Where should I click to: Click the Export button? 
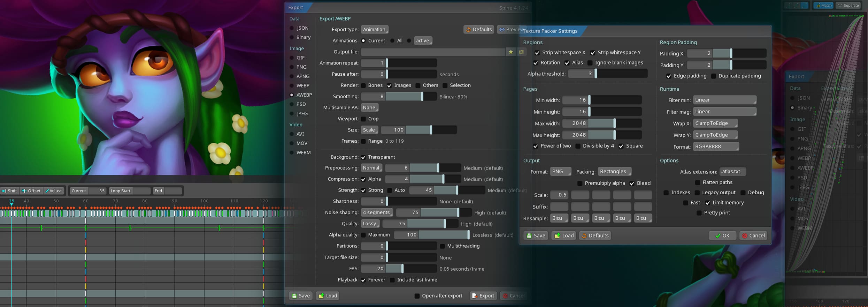483,295
